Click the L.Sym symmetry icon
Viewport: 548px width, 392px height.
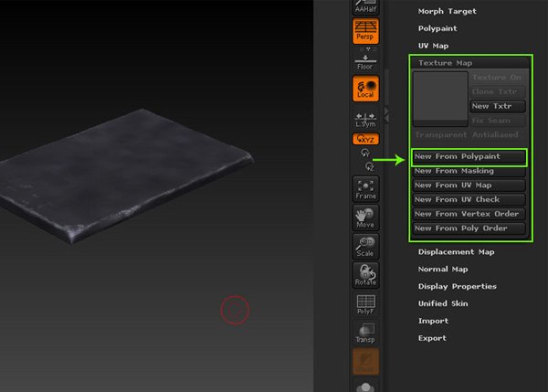point(365,119)
